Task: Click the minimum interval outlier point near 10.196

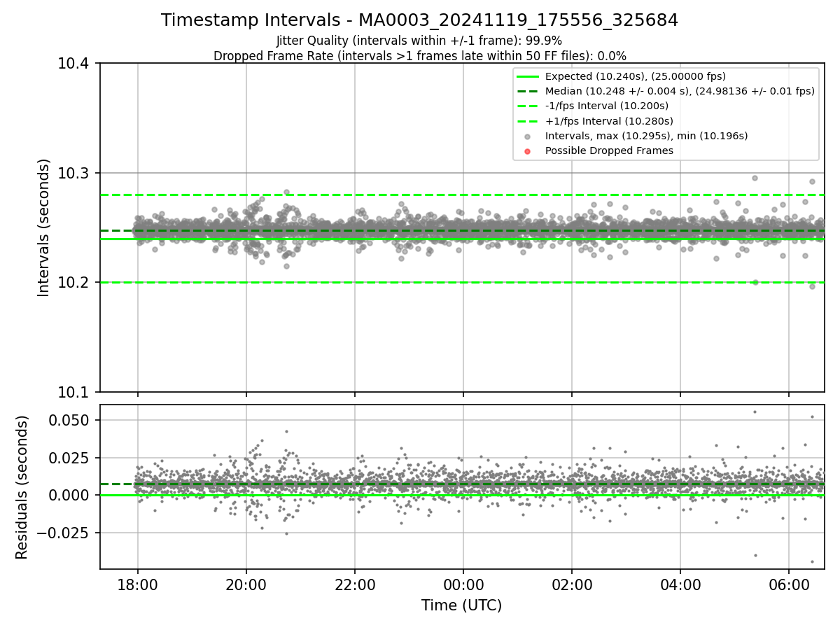Action: pyautogui.click(x=812, y=286)
